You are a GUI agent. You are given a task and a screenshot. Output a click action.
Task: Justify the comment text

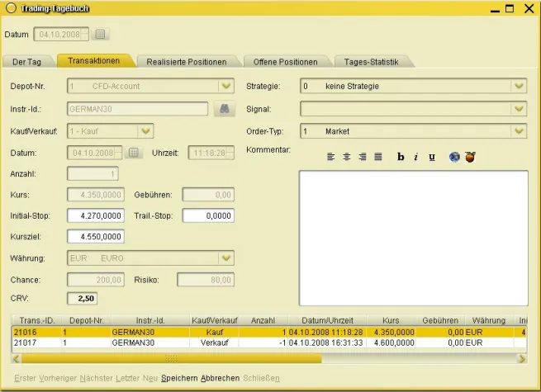pyautogui.click(x=377, y=157)
